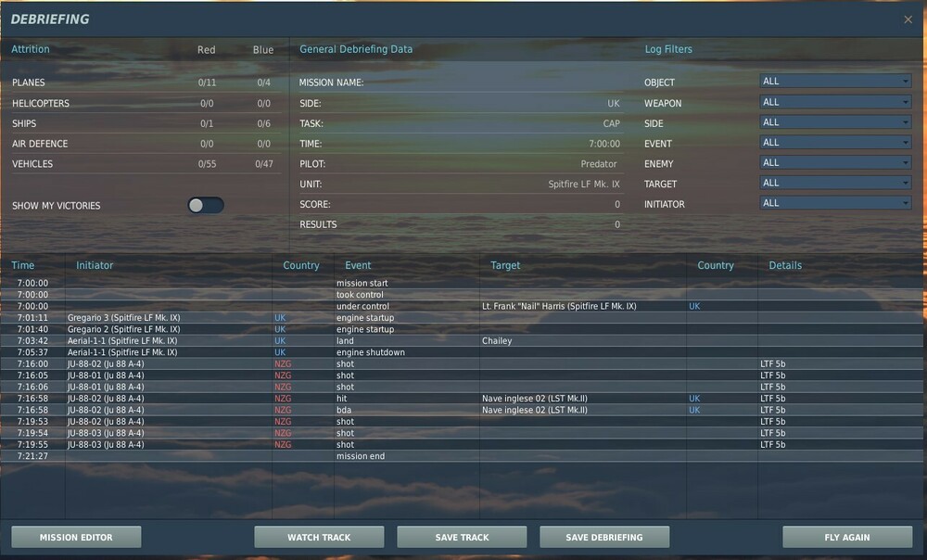Click the Save Track button
This screenshot has width=927, height=560.
click(462, 537)
